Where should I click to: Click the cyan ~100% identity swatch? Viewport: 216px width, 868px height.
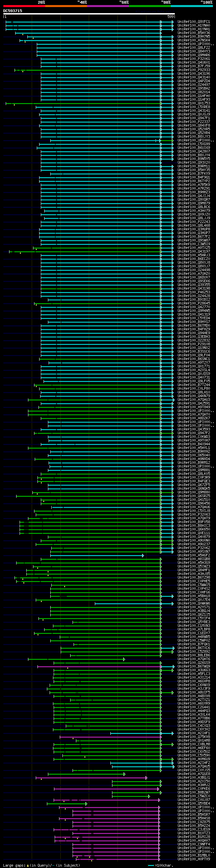tap(192, 6)
